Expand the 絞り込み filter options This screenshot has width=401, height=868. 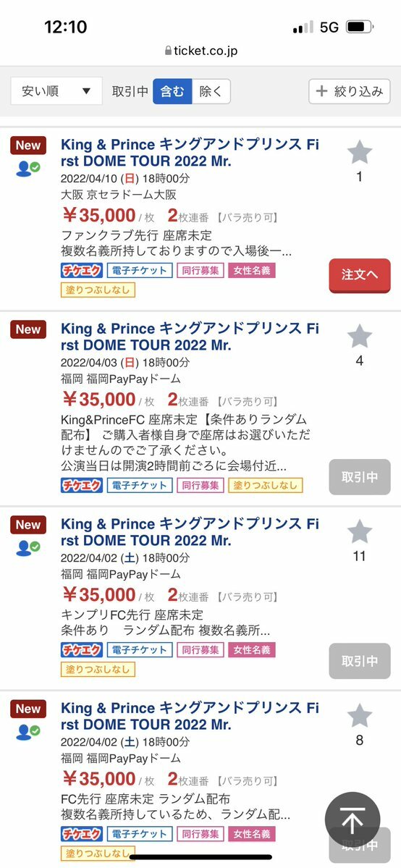click(350, 91)
